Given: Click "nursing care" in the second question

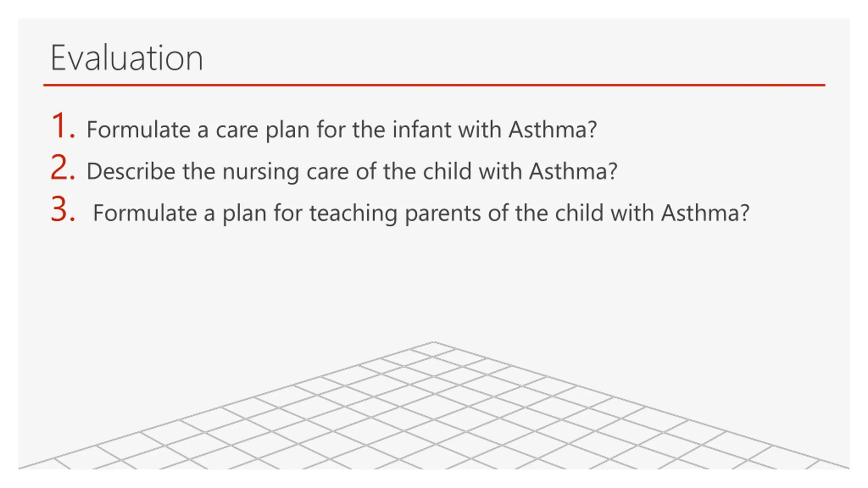Looking at the screenshot, I should pos(285,172).
